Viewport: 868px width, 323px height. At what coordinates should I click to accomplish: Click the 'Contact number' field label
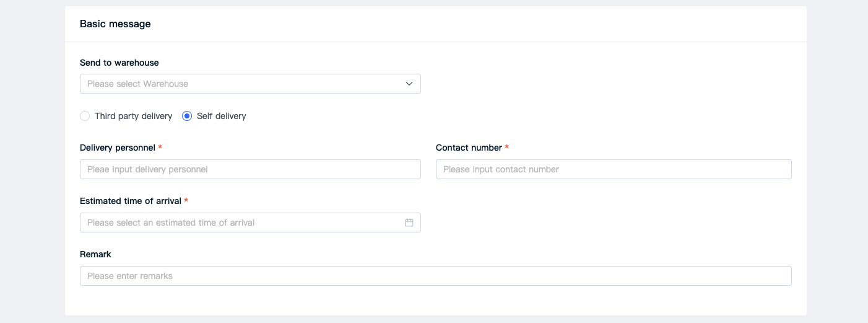coord(469,148)
